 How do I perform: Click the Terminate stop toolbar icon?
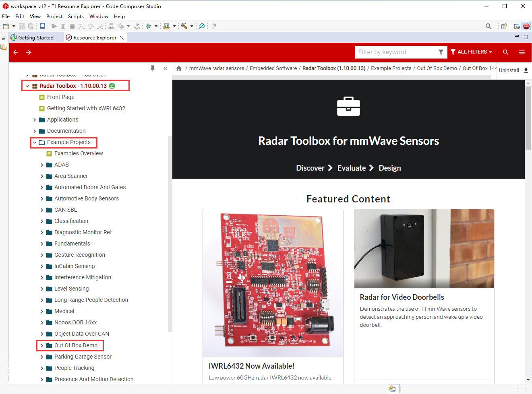coord(72,26)
